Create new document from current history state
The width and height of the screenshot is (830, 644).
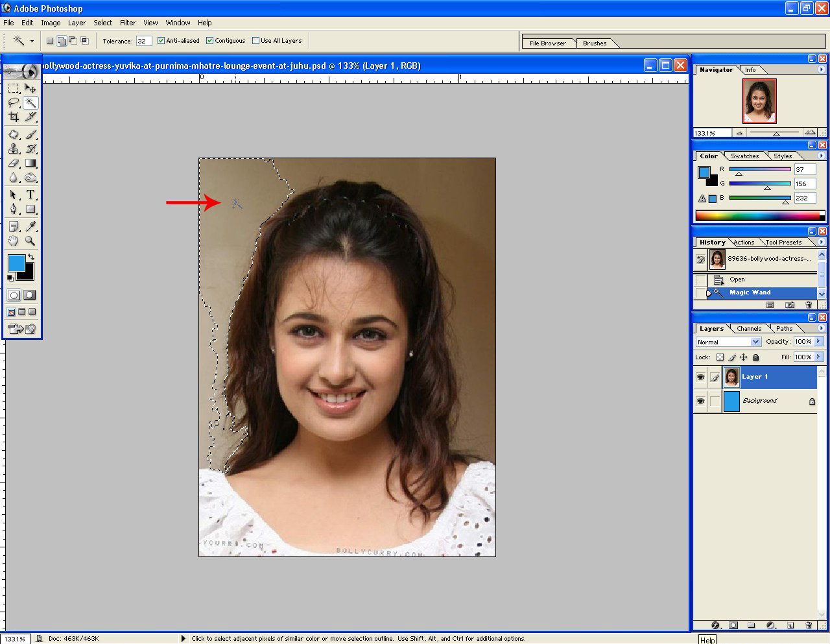coord(770,305)
